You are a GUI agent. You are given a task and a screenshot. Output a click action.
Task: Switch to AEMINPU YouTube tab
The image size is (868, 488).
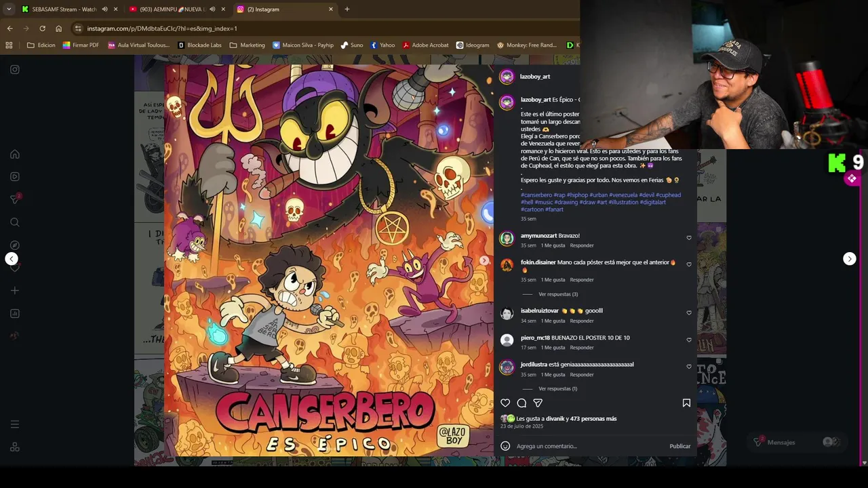point(173,9)
